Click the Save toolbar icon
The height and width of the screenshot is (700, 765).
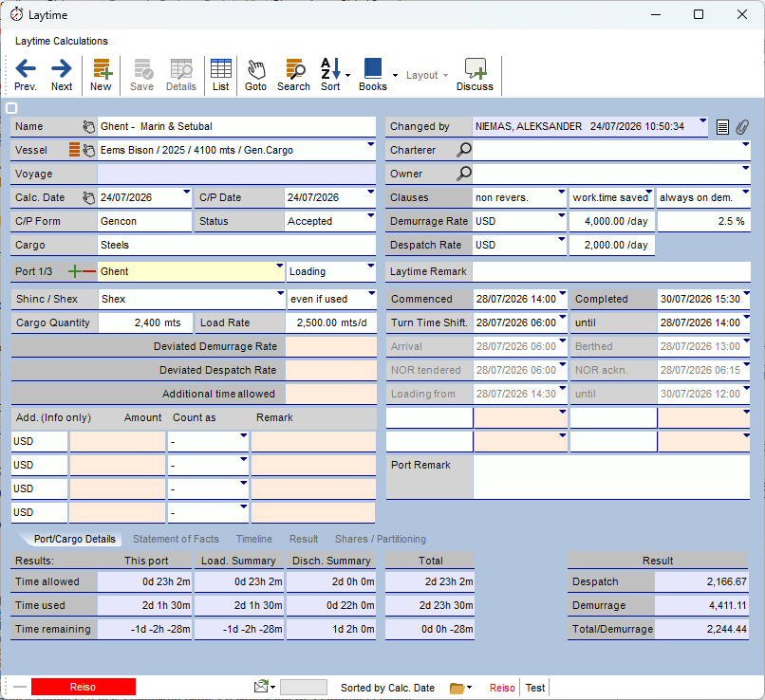pos(142,75)
